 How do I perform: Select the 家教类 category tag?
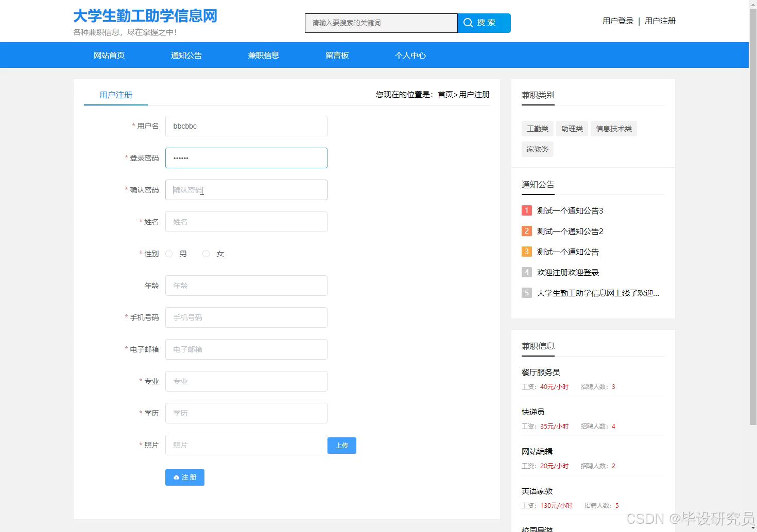pos(538,149)
